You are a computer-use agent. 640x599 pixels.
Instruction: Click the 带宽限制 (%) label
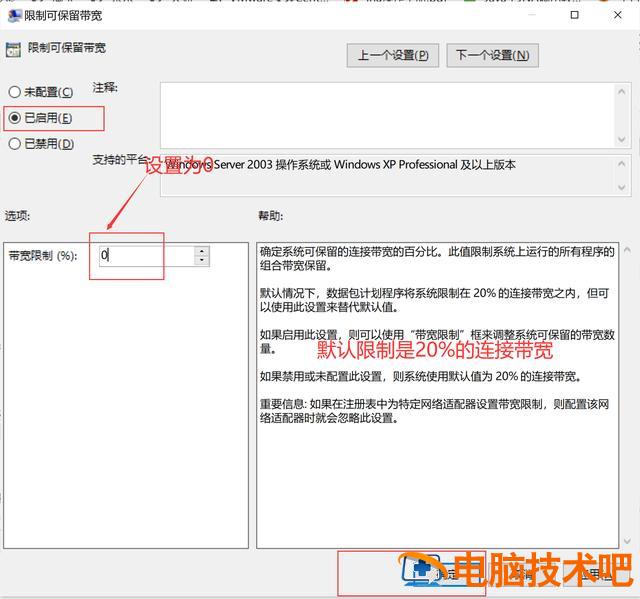(43, 256)
